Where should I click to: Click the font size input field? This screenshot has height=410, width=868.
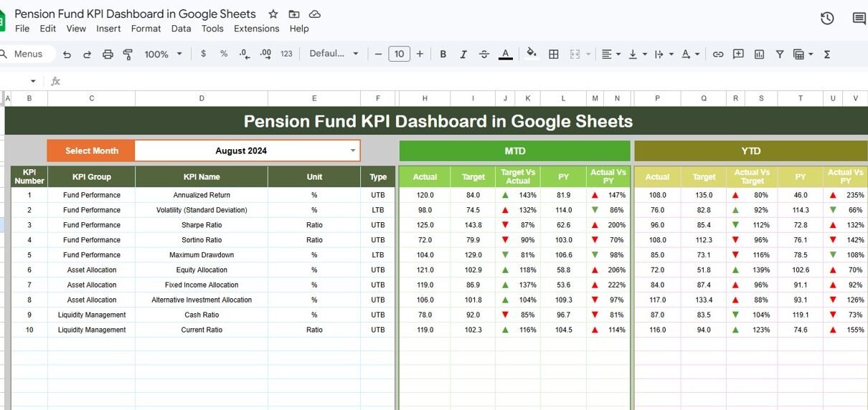(399, 54)
